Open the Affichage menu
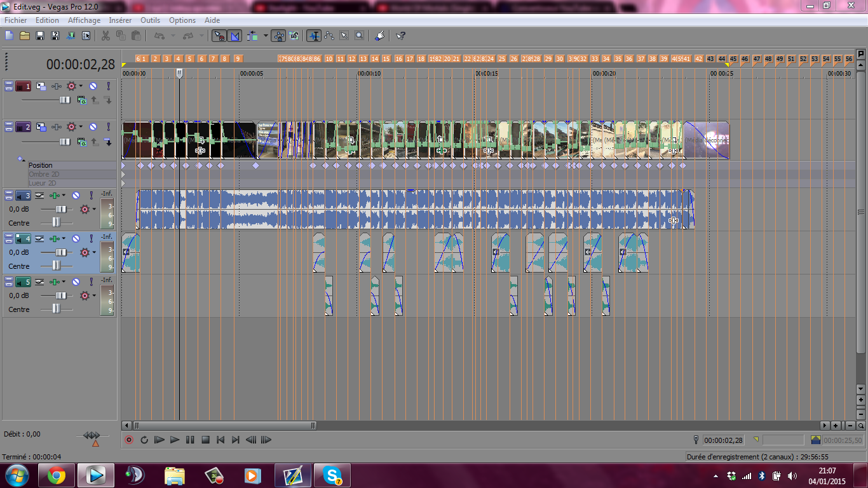Image resolution: width=868 pixels, height=488 pixels. pos(84,20)
